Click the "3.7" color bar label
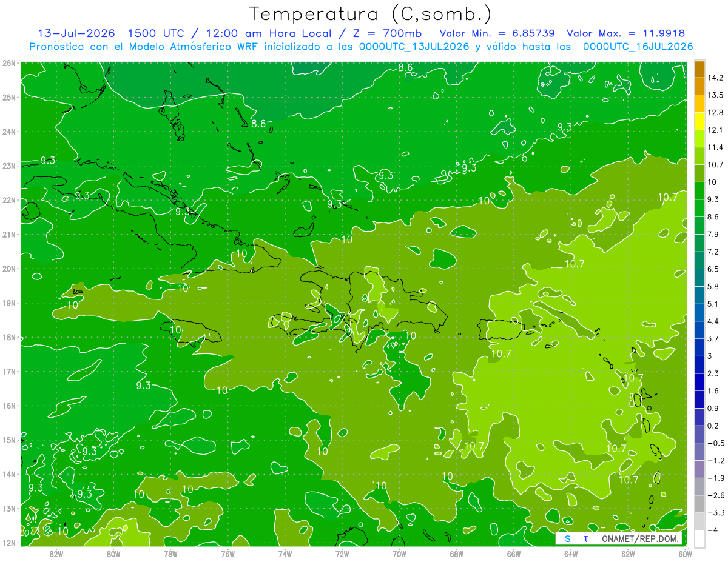The height and width of the screenshot is (562, 728). 713,338
